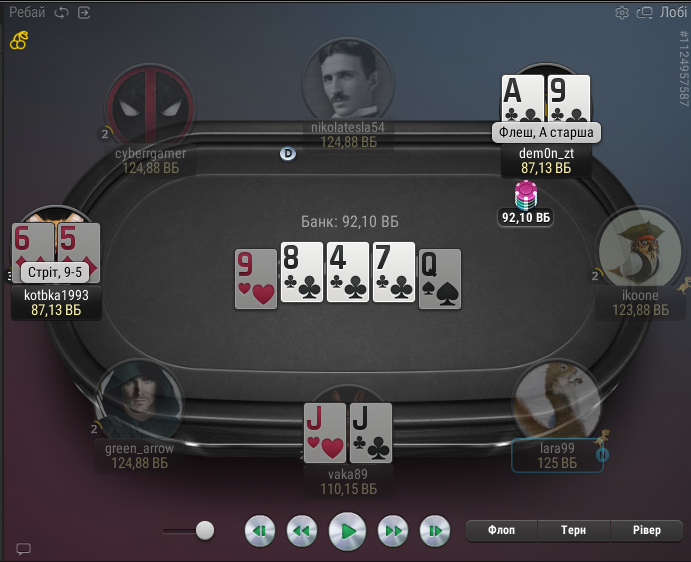This screenshot has height=562, width=691.
Task: Open the chat bubble icon
Action: [x=23, y=549]
